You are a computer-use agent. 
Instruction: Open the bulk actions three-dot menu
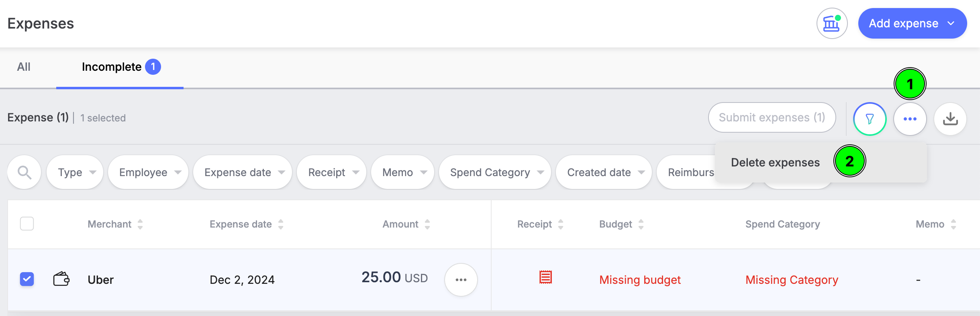(x=910, y=119)
